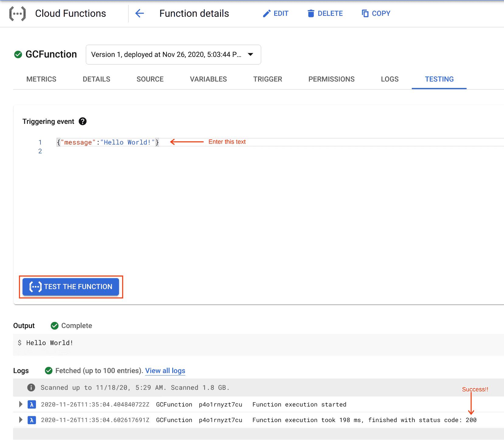Select the TRIGGER tab
The width and height of the screenshot is (504, 440).
[268, 79]
